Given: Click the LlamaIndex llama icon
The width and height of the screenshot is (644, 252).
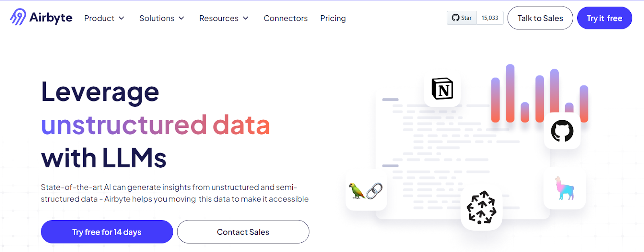Looking at the screenshot, I should point(565,188).
